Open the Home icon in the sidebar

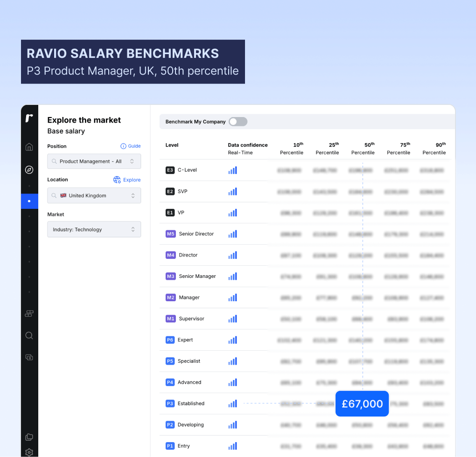pyautogui.click(x=29, y=146)
